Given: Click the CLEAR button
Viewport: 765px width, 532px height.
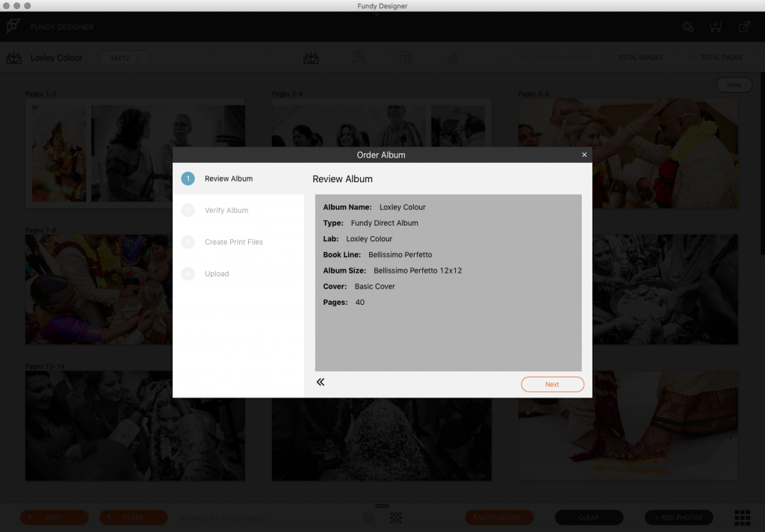Looking at the screenshot, I should tap(589, 517).
